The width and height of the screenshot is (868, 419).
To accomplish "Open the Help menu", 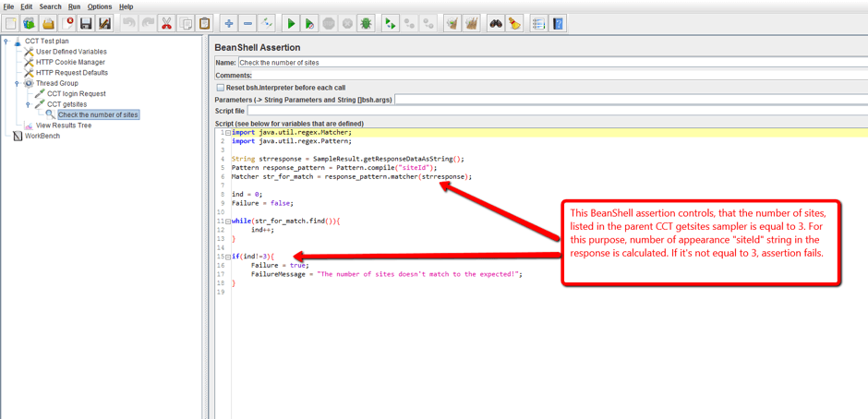I will (127, 6).
